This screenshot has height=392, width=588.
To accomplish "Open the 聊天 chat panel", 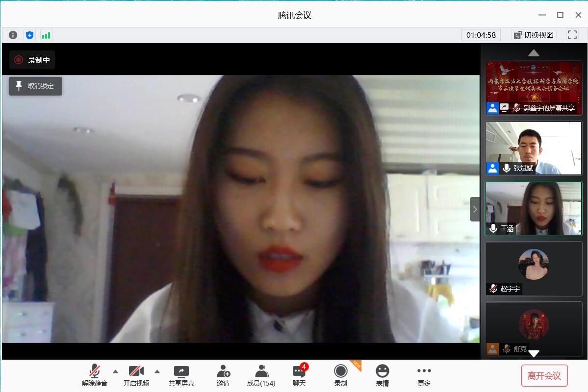I will pyautogui.click(x=299, y=375).
